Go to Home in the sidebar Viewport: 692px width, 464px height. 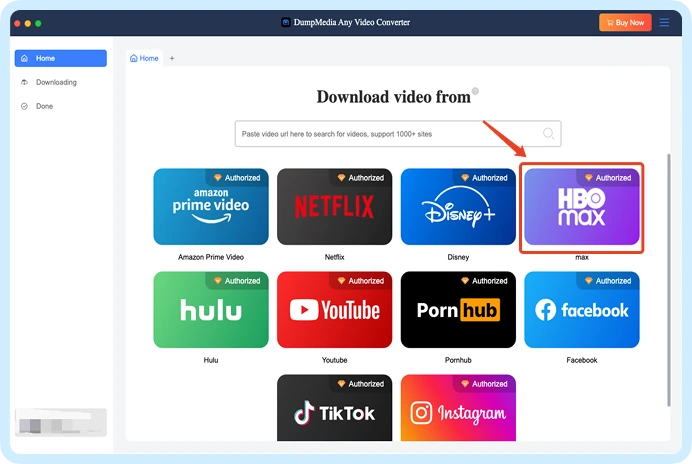coord(60,58)
